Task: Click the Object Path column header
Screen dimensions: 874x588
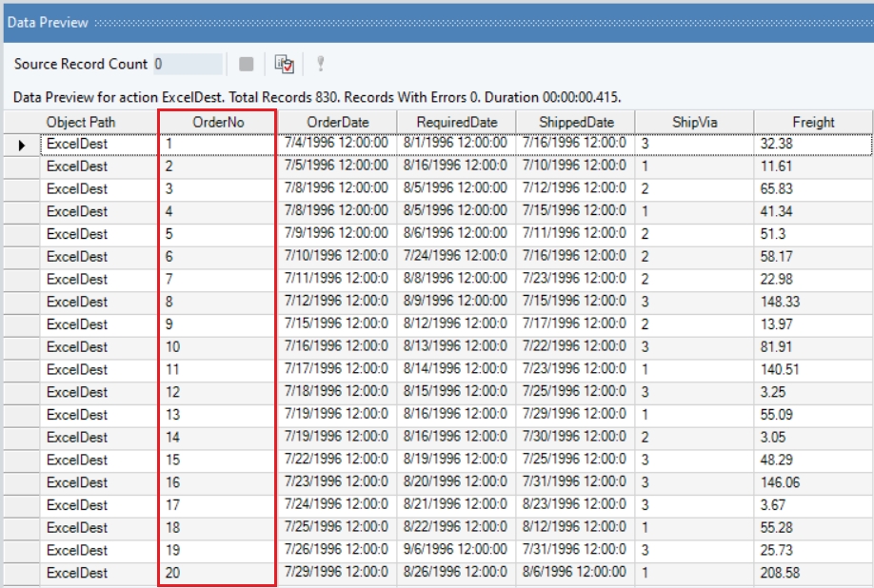Action: pos(81,122)
